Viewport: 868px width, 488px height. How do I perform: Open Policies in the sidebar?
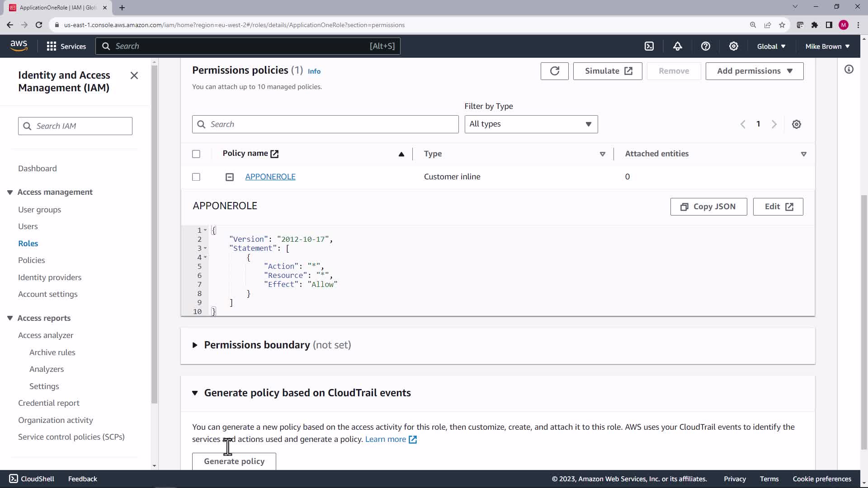(x=31, y=260)
